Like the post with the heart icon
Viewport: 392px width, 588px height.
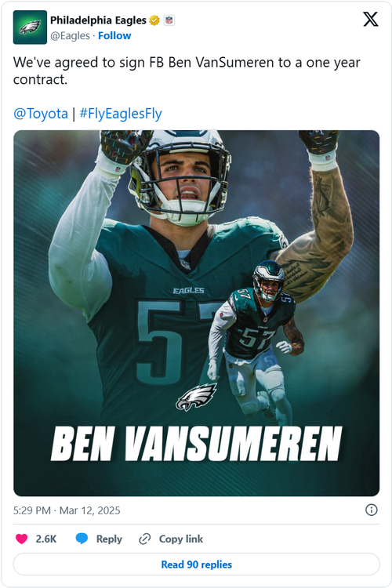(22, 539)
